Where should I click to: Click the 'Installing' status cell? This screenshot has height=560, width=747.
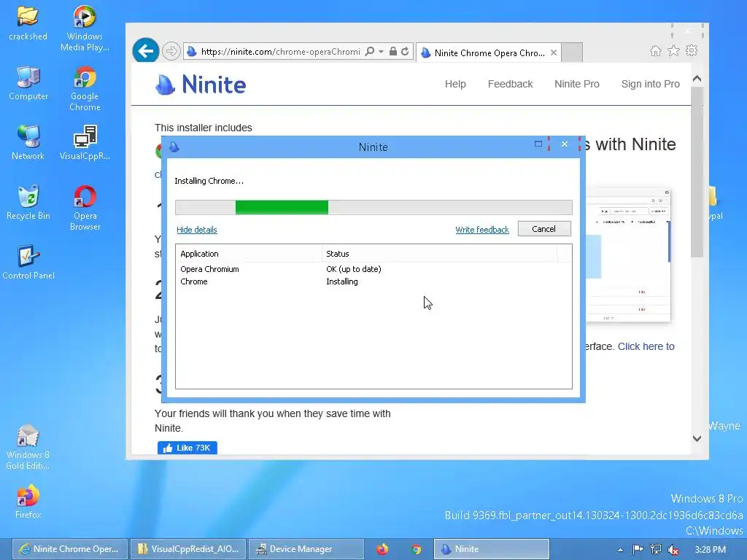click(x=342, y=281)
